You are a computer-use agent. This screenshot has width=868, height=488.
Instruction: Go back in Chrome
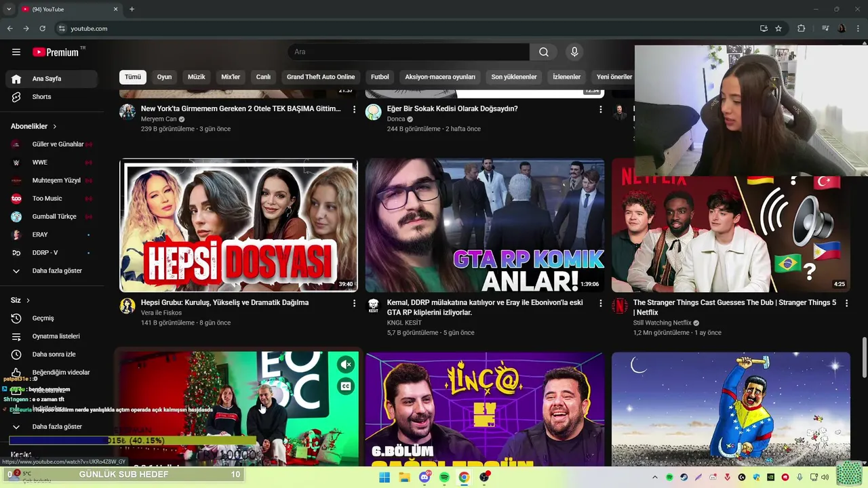point(9,28)
